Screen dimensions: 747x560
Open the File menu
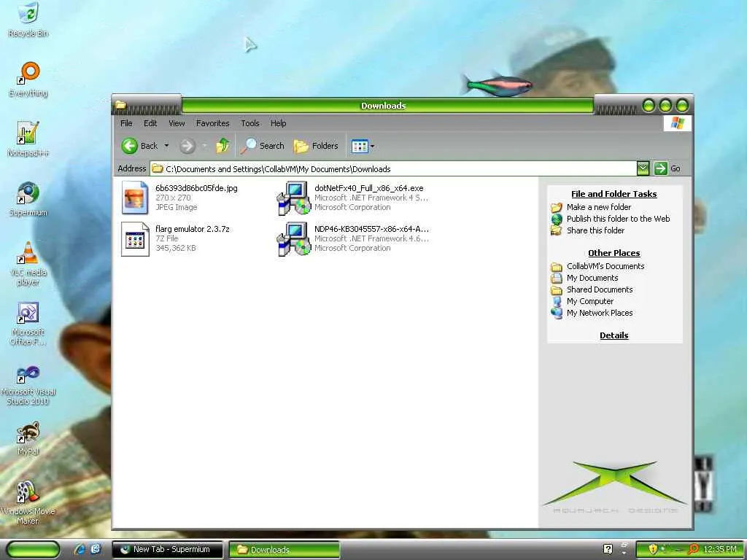click(x=126, y=123)
